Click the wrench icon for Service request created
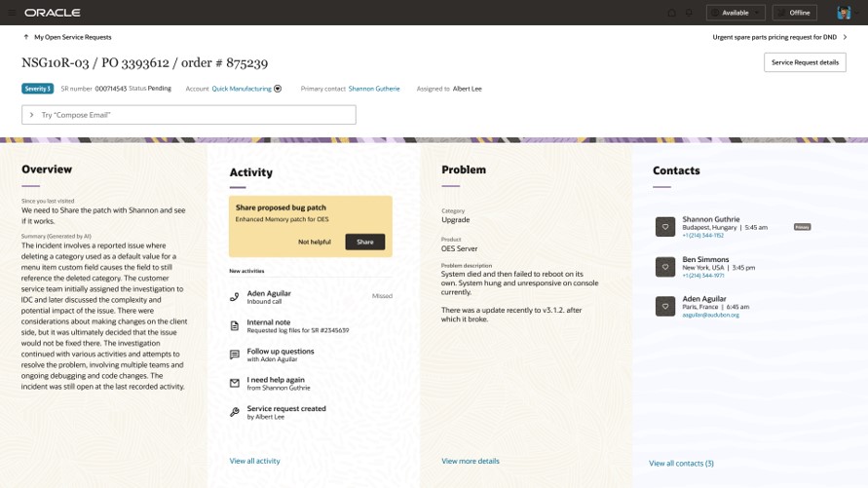Screen dimensions: 868x488 tap(235, 412)
